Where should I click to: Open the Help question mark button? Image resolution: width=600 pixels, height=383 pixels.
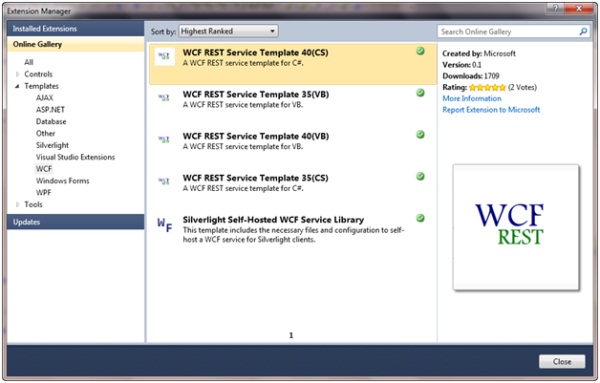tap(555, 8)
